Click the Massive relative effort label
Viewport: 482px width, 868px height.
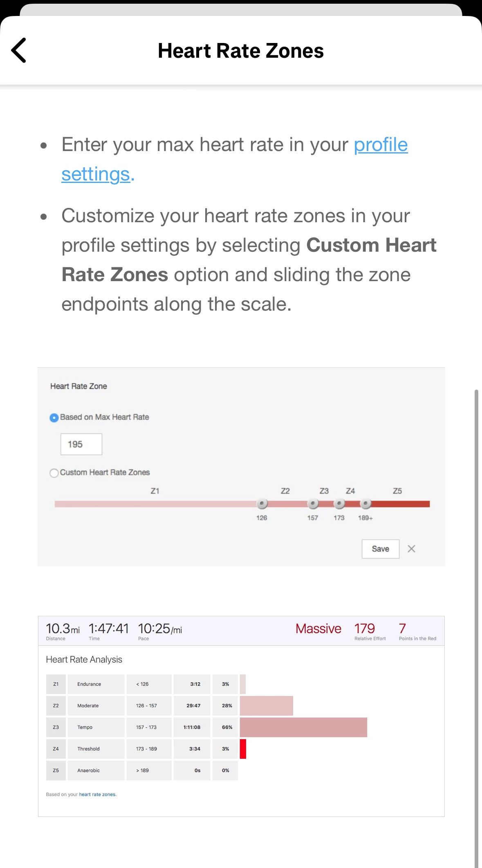pos(318,629)
